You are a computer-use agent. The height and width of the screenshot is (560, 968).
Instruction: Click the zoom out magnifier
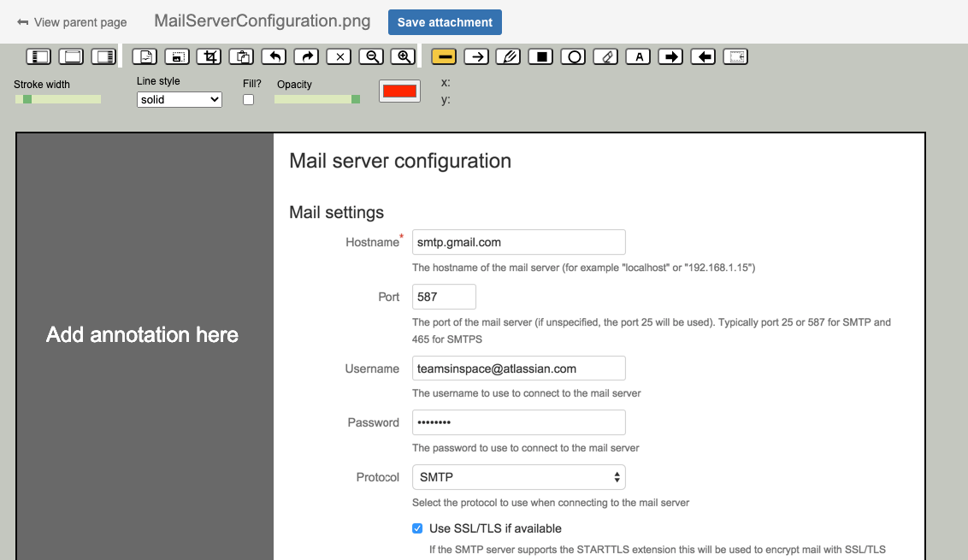coord(372,56)
